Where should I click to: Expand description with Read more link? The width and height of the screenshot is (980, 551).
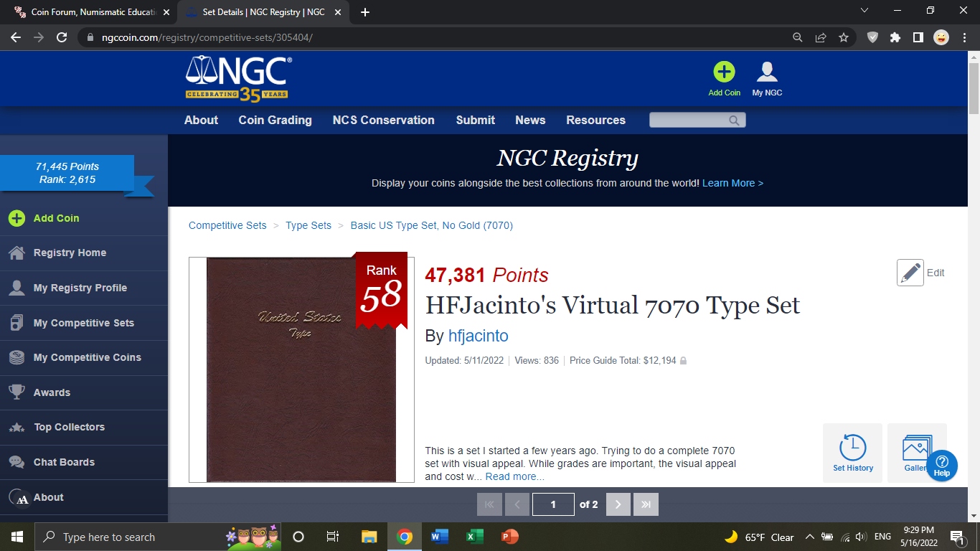click(x=514, y=476)
